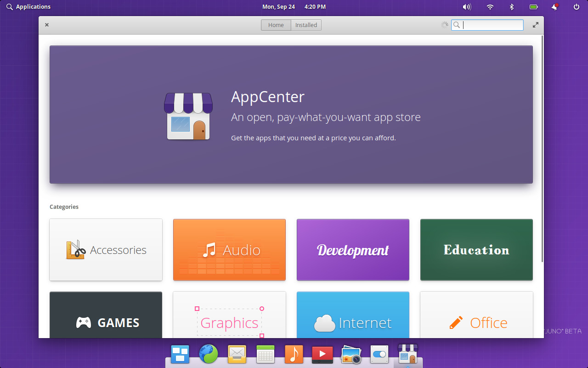Select the Home tab

pos(276,25)
